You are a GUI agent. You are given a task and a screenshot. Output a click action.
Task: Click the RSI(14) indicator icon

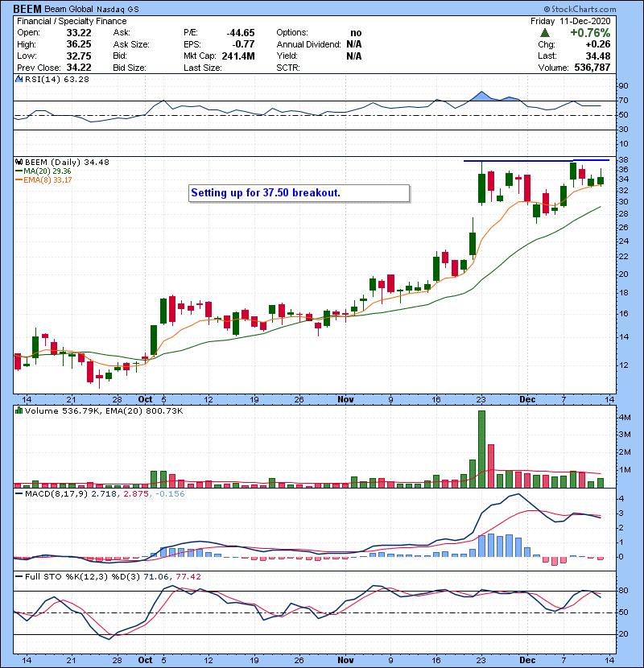pyautogui.click(x=19, y=79)
